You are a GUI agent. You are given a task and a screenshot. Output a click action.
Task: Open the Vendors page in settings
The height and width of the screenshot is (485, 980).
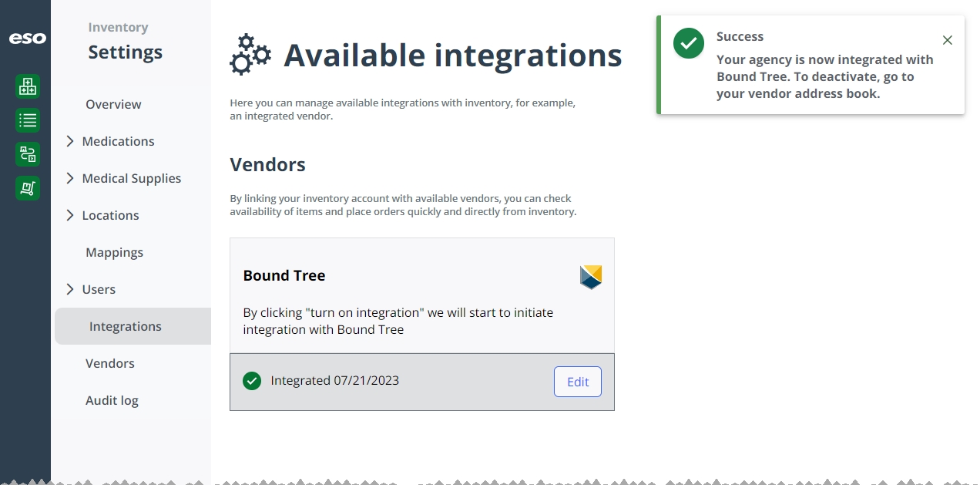[x=110, y=363]
